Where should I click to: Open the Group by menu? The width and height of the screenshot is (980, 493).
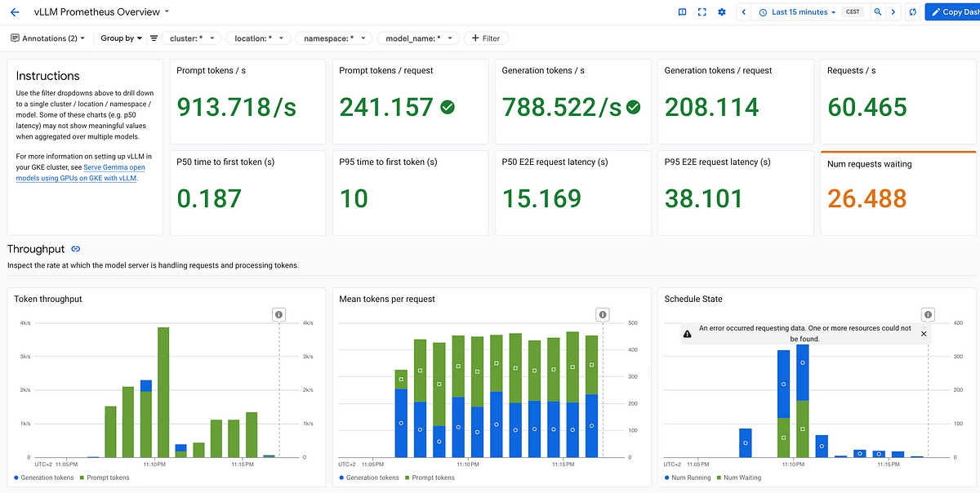pyautogui.click(x=121, y=38)
